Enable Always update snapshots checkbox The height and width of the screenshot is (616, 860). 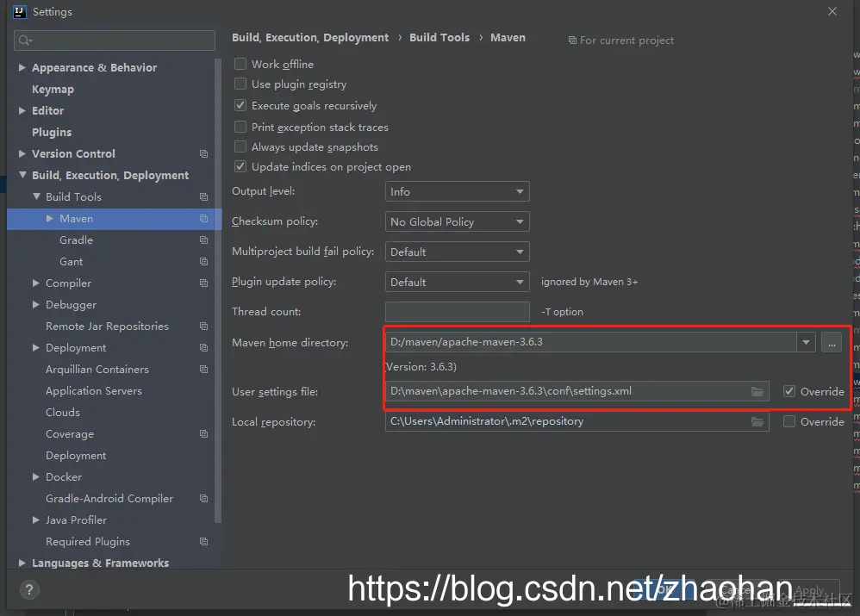(240, 147)
